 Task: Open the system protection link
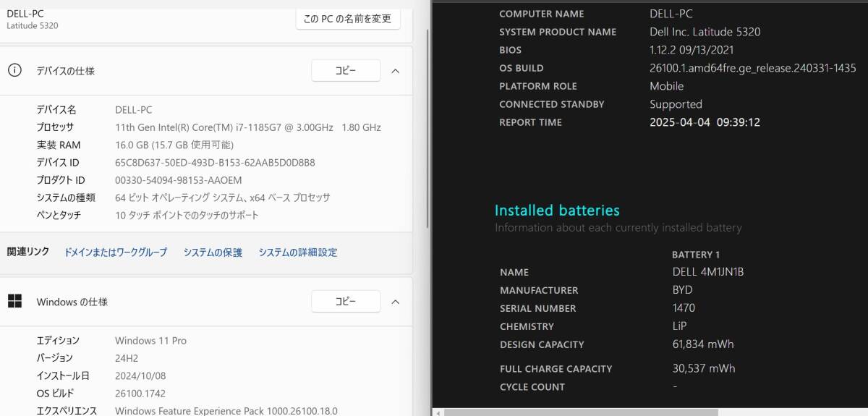point(213,252)
